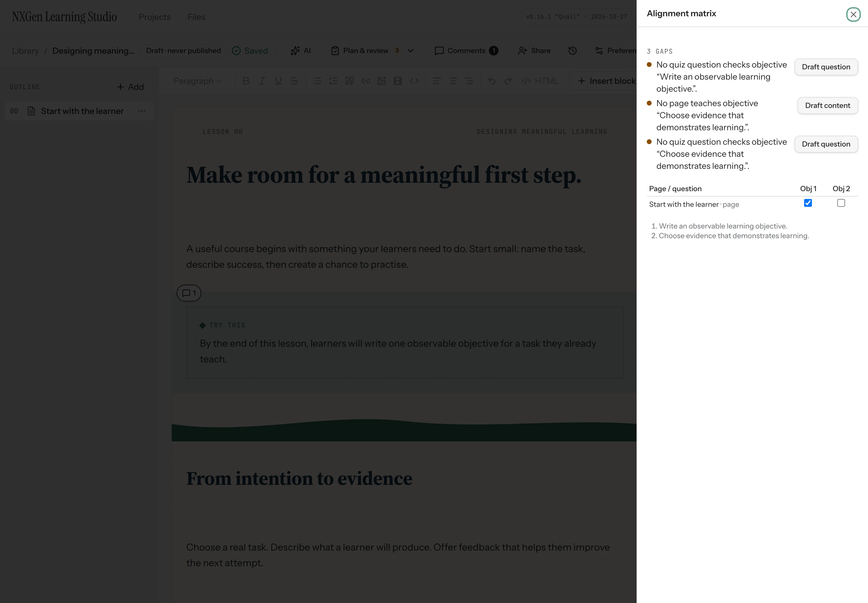Close the Alignment matrix panel

tap(853, 14)
